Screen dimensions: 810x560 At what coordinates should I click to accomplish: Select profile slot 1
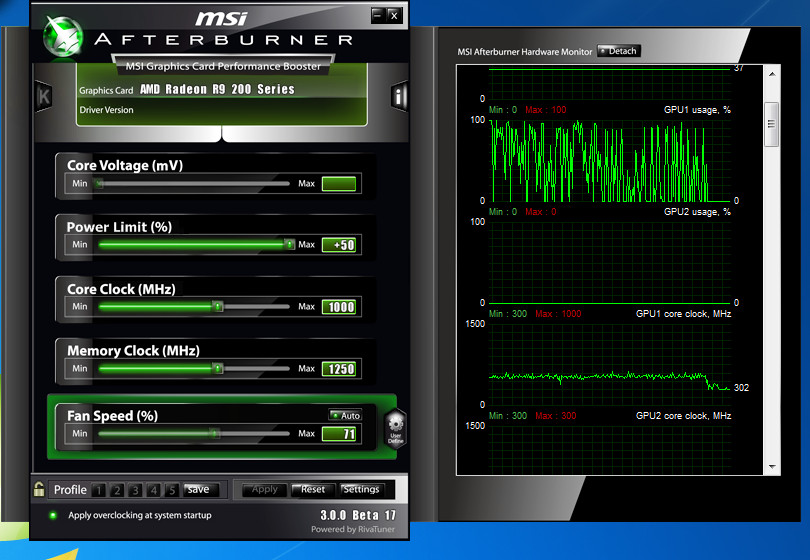tap(99, 490)
